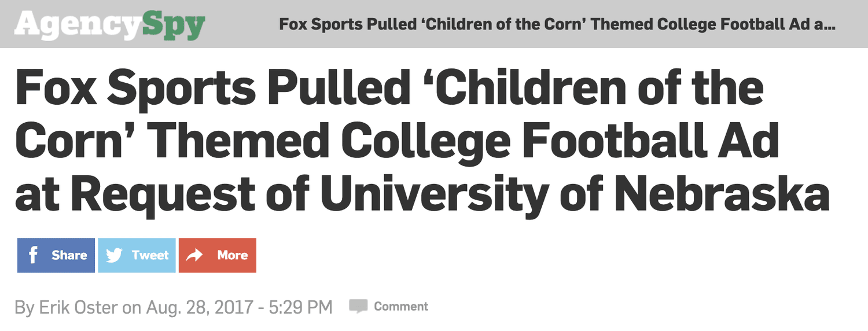Click the truncated title in gray header

pyautogui.click(x=557, y=24)
